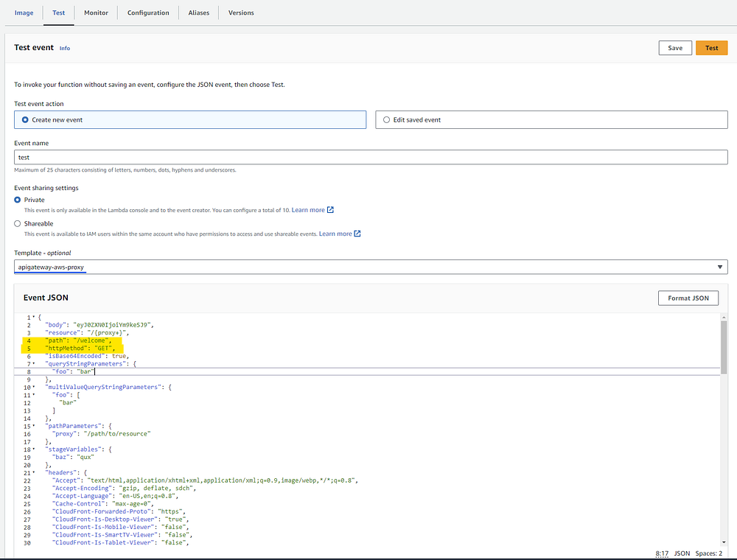Click external link icon after Private description
The image size is (737, 560).
[330, 210]
